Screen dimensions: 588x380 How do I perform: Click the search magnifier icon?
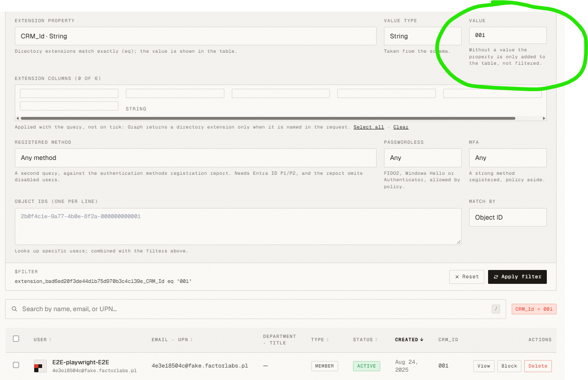[14, 309]
